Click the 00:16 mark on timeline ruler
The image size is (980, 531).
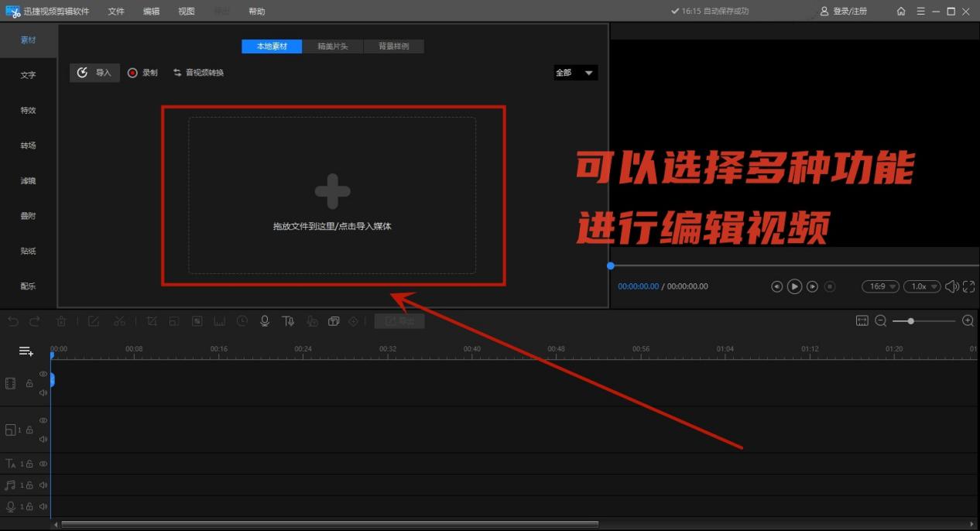click(x=219, y=349)
